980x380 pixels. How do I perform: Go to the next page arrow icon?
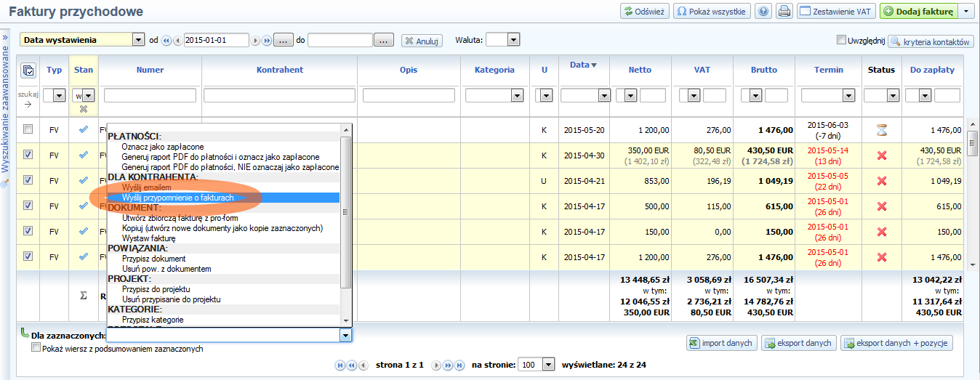(x=437, y=365)
